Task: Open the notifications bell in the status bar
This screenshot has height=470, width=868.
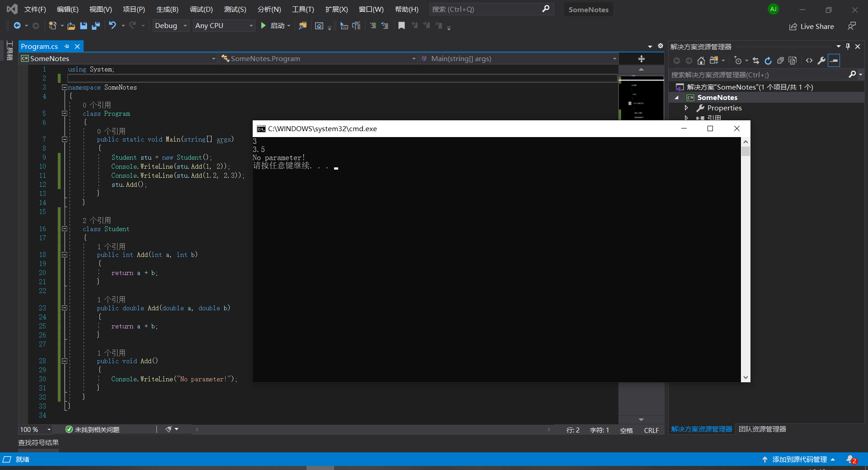Action: coord(851,460)
